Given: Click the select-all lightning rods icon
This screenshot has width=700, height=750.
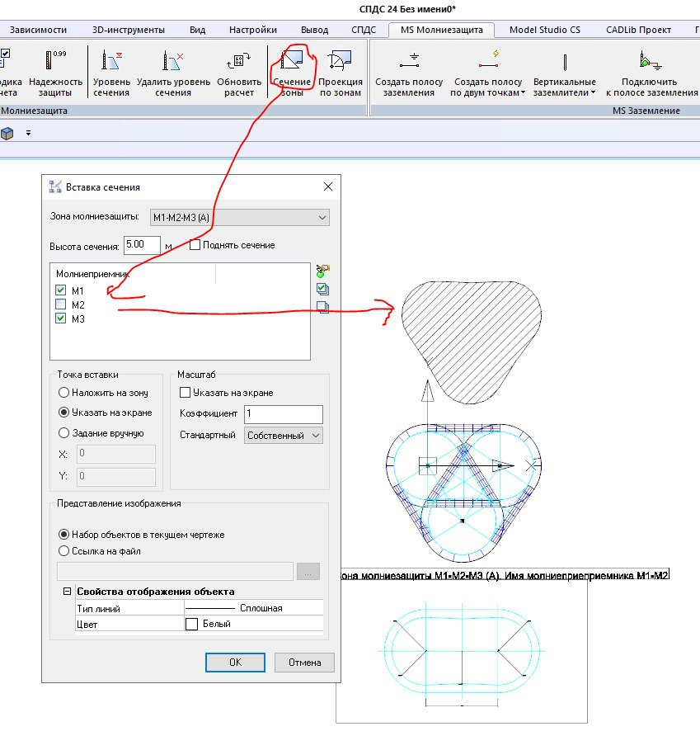Looking at the screenshot, I should click(x=322, y=289).
